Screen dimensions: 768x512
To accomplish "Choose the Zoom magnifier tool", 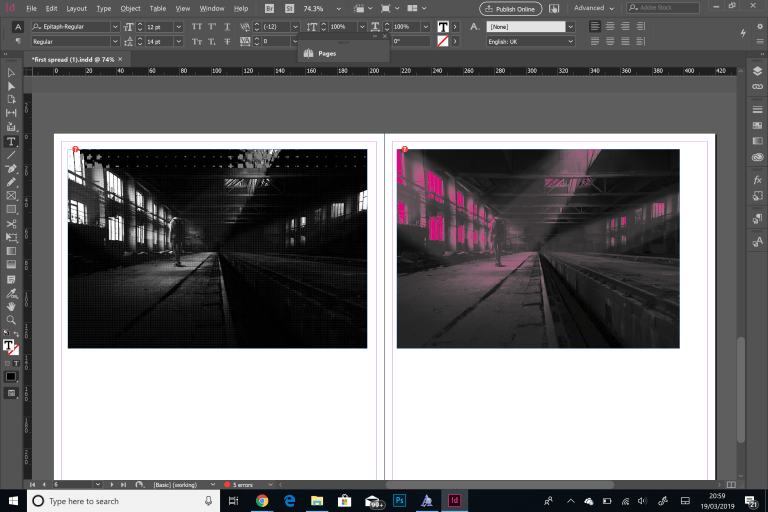I will click(11, 320).
